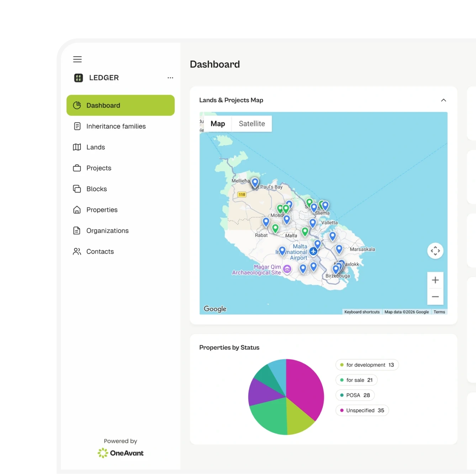Click the green pin near Malta label
Image resolution: width=476 pixels, height=476 pixels.
(x=305, y=232)
